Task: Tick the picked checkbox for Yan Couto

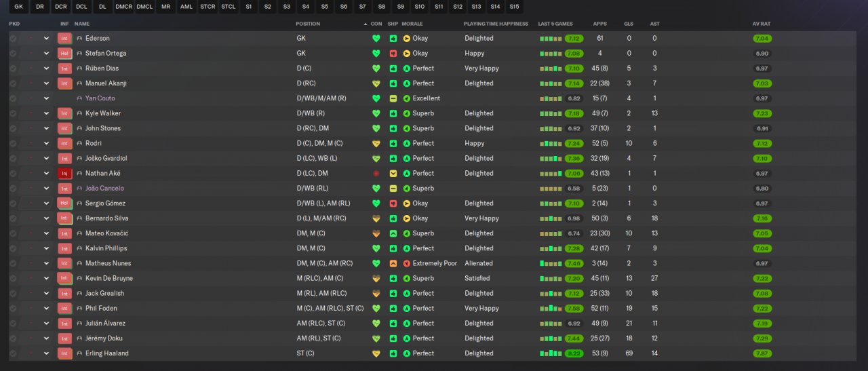Action: tap(13, 98)
